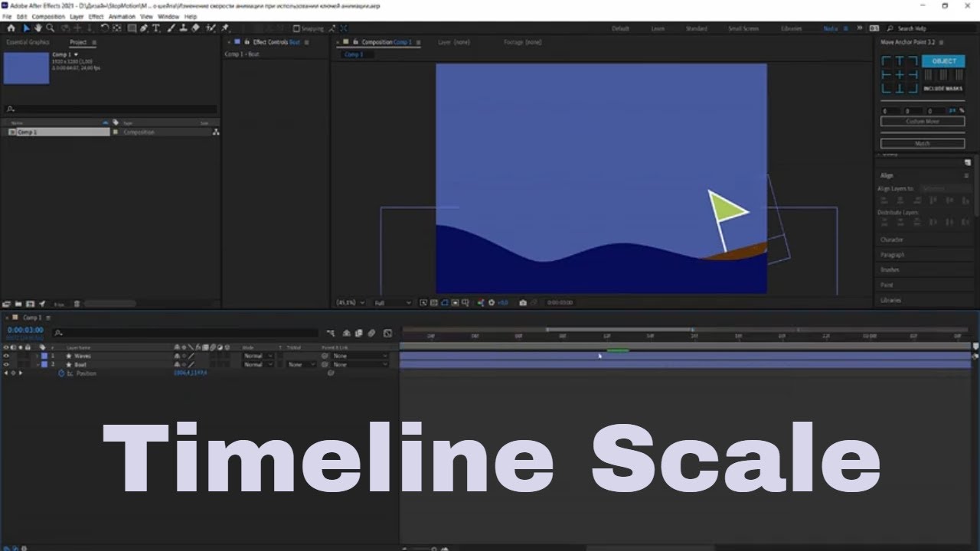Image resolution: width=980 pixels, height=551 pixels.
Task: Click the Position stopwatch icon
Action: [x=61, y=373]
